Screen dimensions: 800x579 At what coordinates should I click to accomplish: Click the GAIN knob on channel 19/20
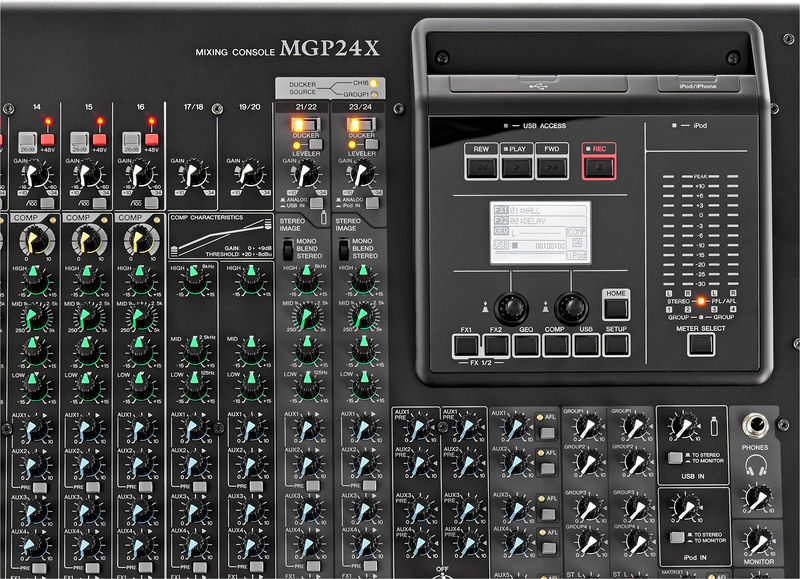249,174
